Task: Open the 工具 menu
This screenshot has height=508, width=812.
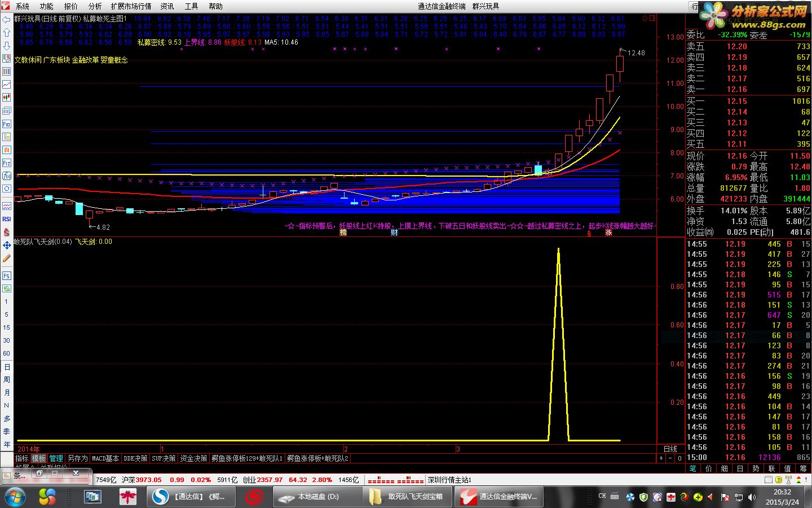Action: click(192, 6)
